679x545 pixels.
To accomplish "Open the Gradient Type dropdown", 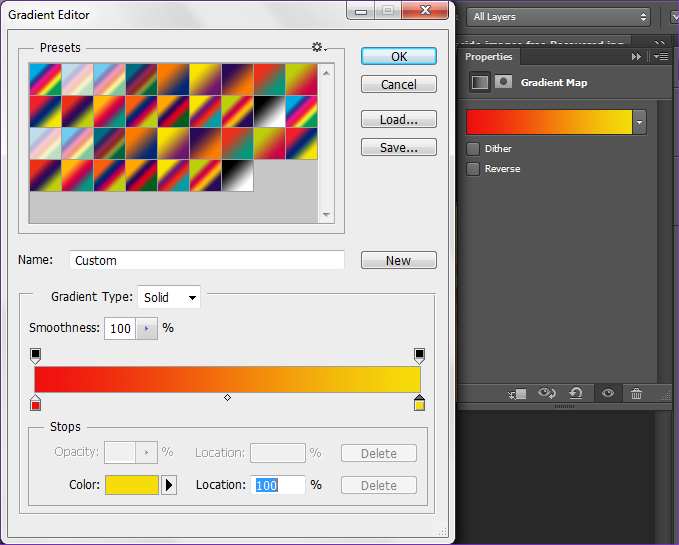I will [x=169, y=297].
